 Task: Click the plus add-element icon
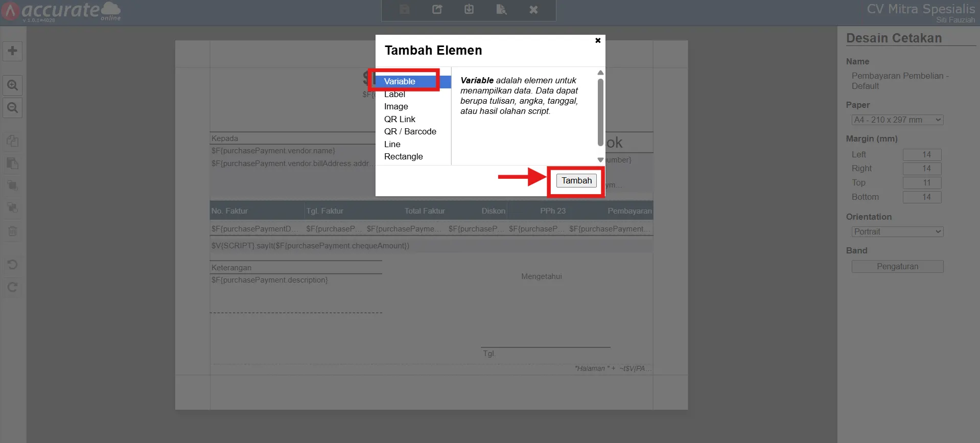[x=13, y=51]
